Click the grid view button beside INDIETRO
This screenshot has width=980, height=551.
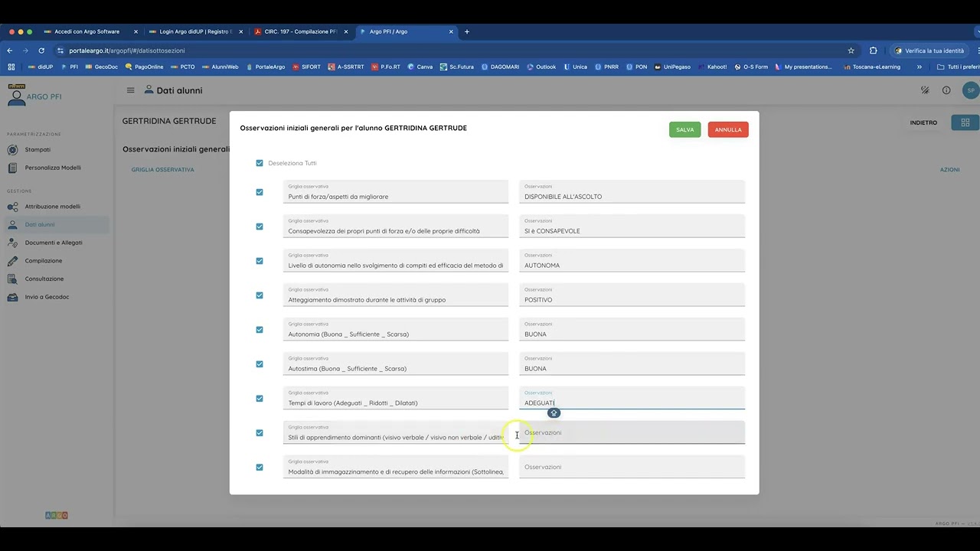[x=965, y=122]
